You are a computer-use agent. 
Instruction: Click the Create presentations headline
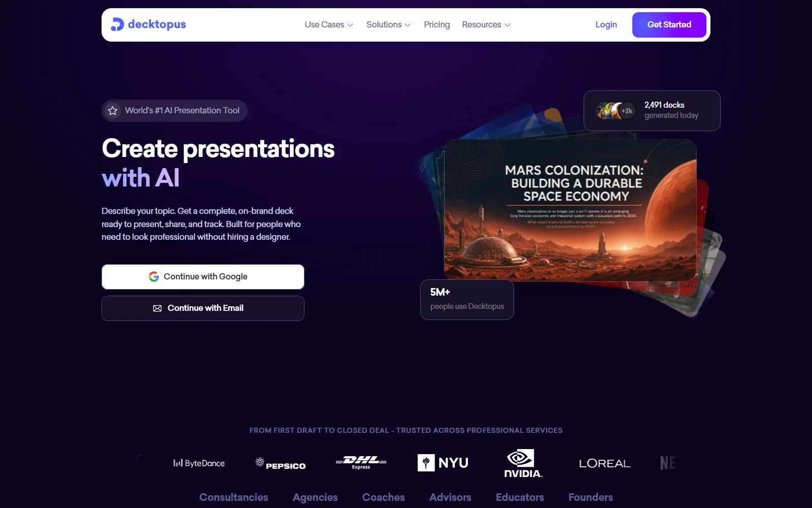tap(218, 149)
